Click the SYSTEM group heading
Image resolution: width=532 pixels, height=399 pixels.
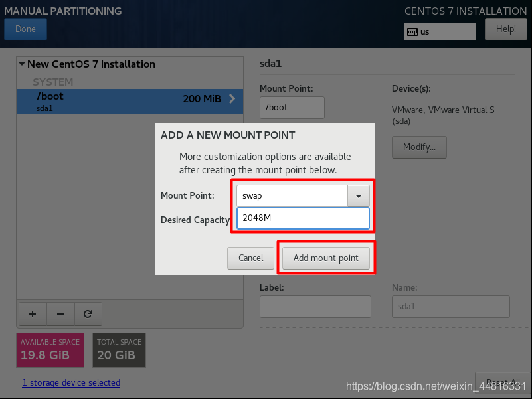53,82
